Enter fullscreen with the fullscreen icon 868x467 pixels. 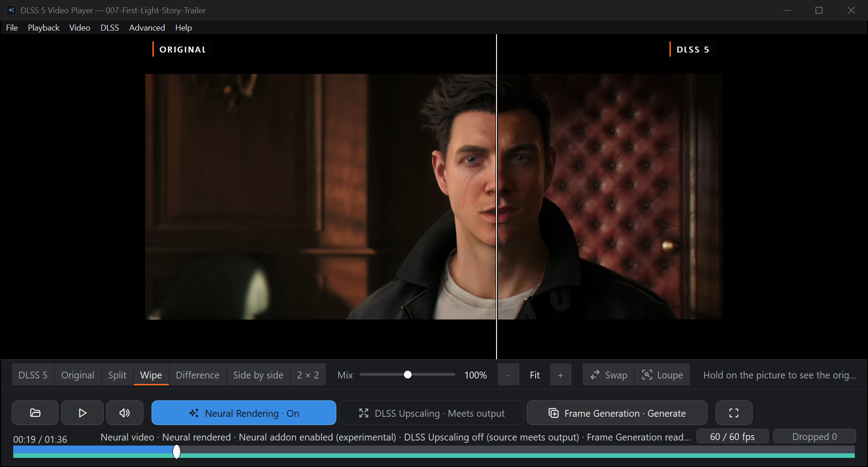734,413
